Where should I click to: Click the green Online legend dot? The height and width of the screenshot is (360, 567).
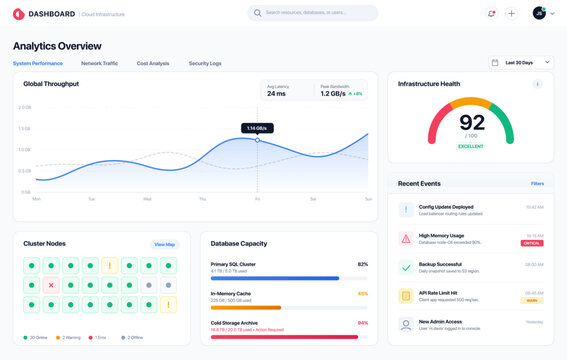[x=25, y=338]
